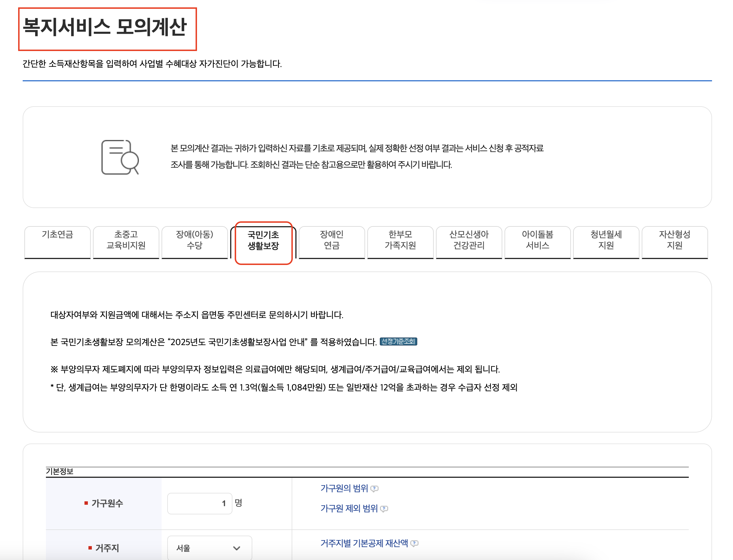This screenshot has height=560, width=733.
Task: Click help icon beside 가구원 제외 범위
Action: click(384, 509)
